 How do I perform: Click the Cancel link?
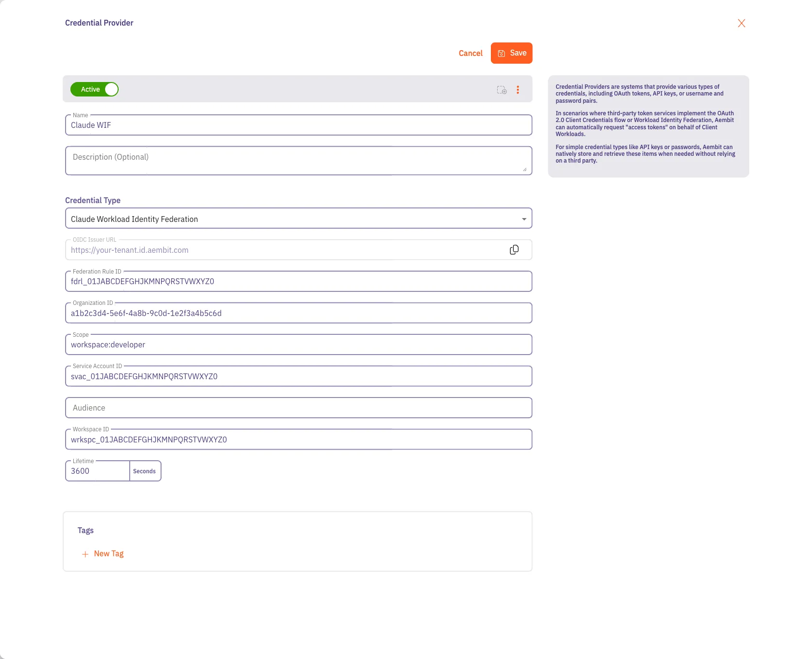(x=470, y=53)
